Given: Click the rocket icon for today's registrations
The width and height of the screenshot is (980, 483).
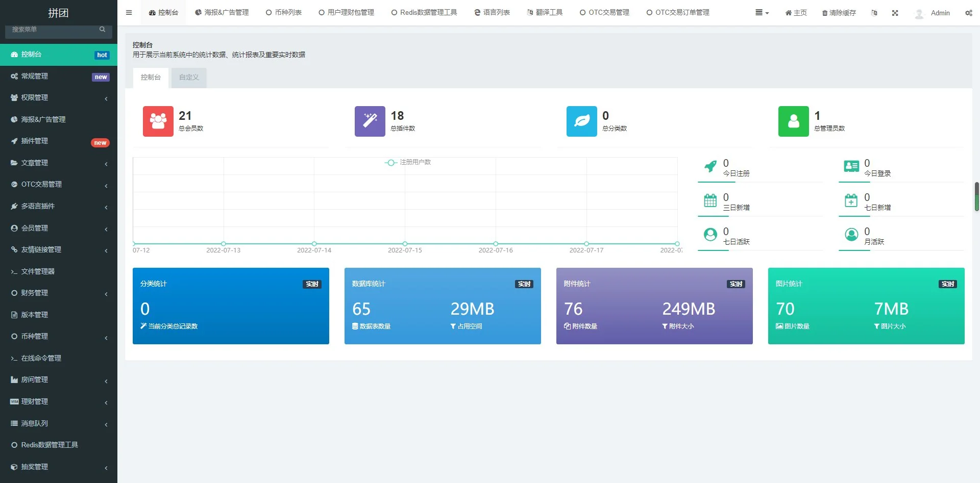Looking at the screenshot, I should (x=710, y=166).
